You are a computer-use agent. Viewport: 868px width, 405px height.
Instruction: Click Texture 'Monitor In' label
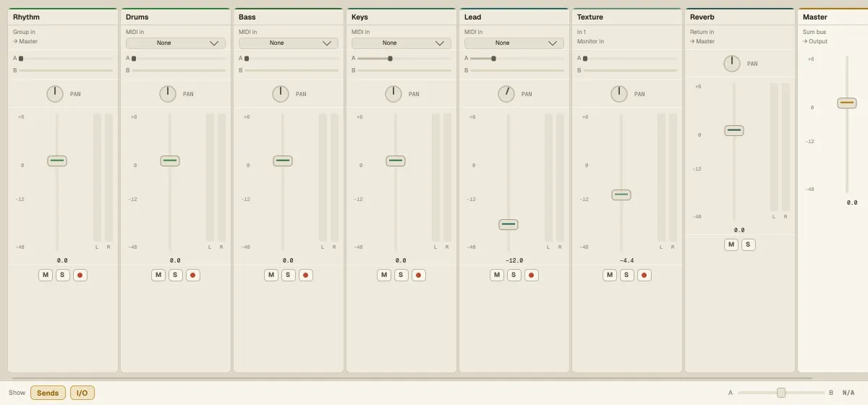591,41
